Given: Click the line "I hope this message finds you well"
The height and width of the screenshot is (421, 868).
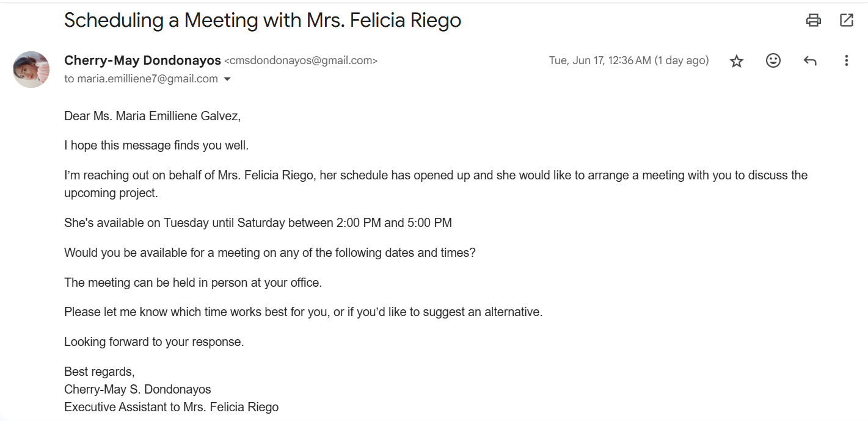Looking at the screenshot, I should [x=156, y=145].
